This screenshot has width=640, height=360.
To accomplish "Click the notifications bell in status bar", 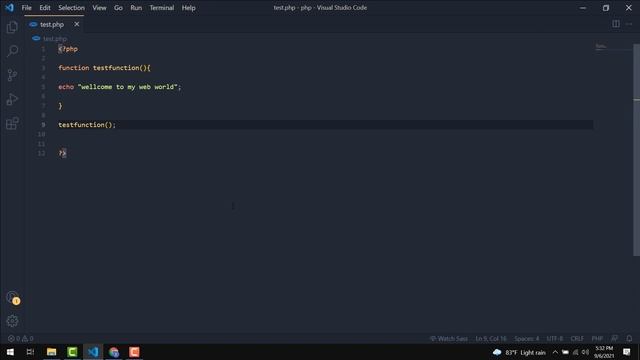I will click(x=629, y=338).
